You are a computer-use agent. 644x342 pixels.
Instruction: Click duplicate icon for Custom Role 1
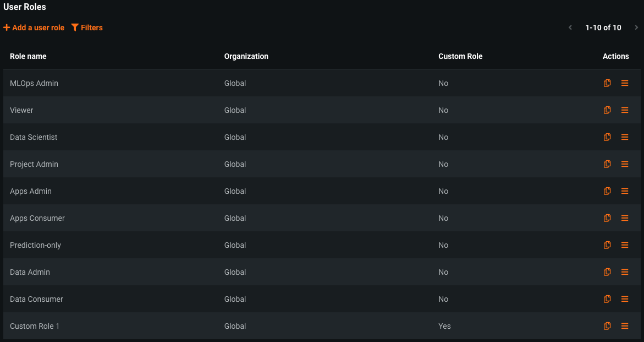(607, 326)
